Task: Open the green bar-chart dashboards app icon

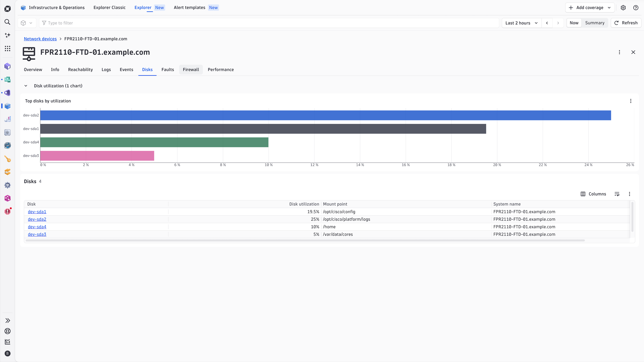Action: tap(8, 79)
